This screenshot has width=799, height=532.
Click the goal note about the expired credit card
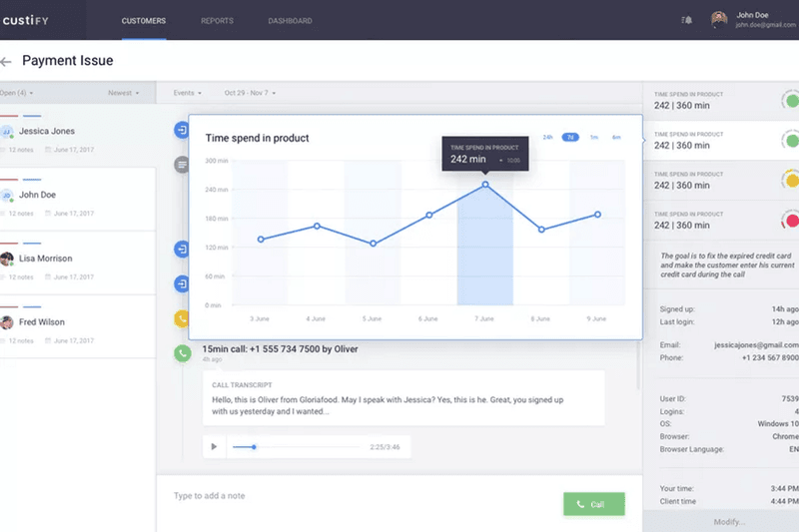[x=727, y=266]
